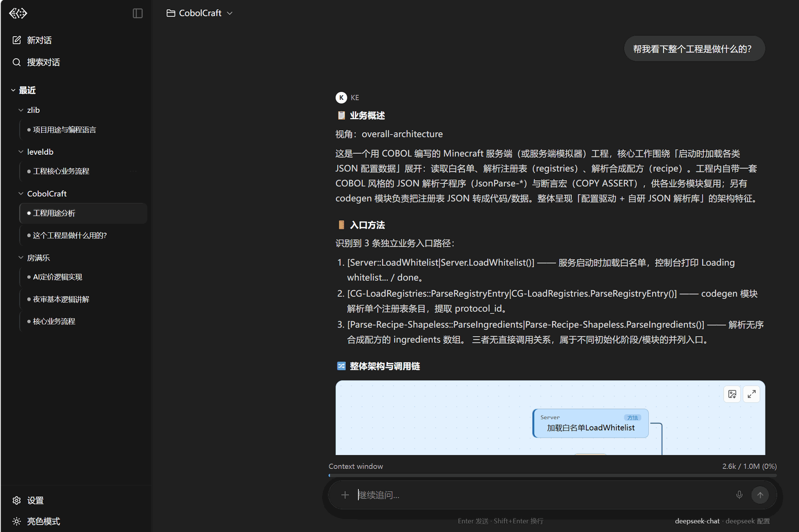This screenshot has height=532, width=799.
Task: Click the microphone voice input icon
Action: [739, 495]
